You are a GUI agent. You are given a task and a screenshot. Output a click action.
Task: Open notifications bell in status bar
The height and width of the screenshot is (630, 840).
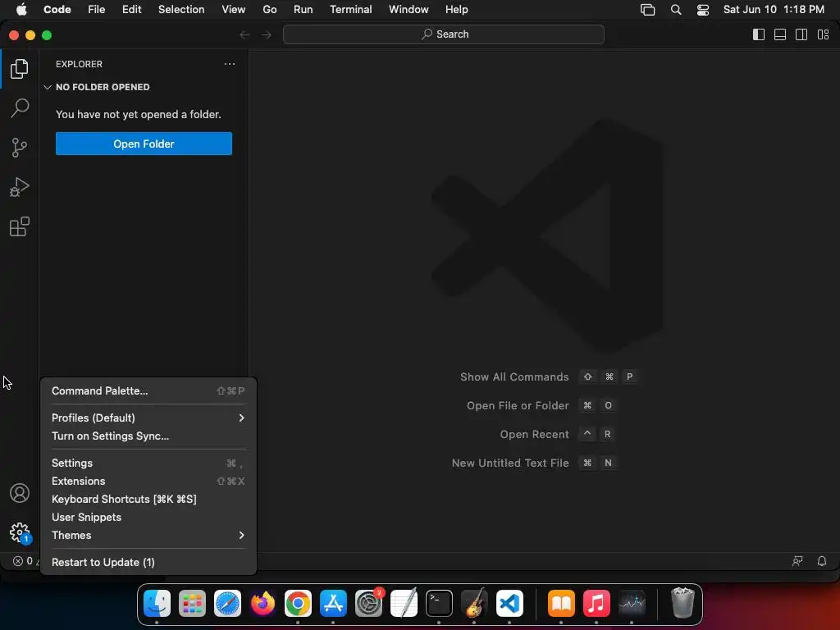pyautogui.click(x=822, y=561)
